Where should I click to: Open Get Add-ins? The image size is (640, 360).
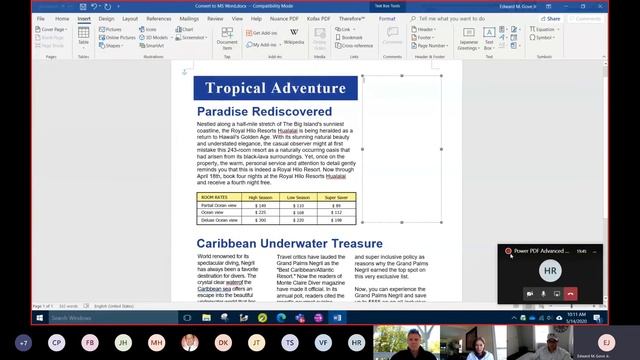(262, 33)
